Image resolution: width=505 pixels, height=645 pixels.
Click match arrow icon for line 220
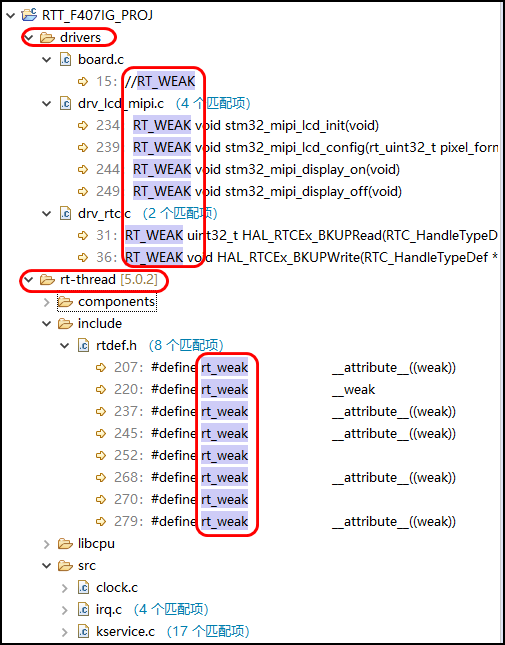[x=102, y=390]
